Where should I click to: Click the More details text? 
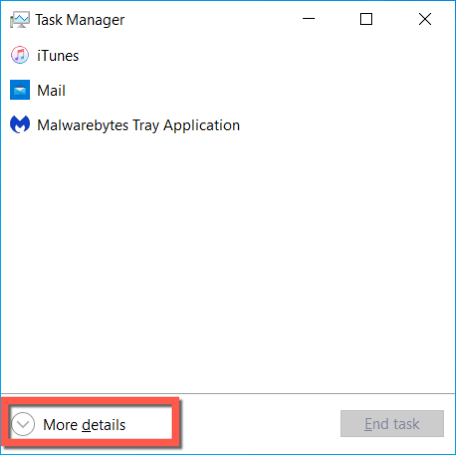[x=84, y=425]
